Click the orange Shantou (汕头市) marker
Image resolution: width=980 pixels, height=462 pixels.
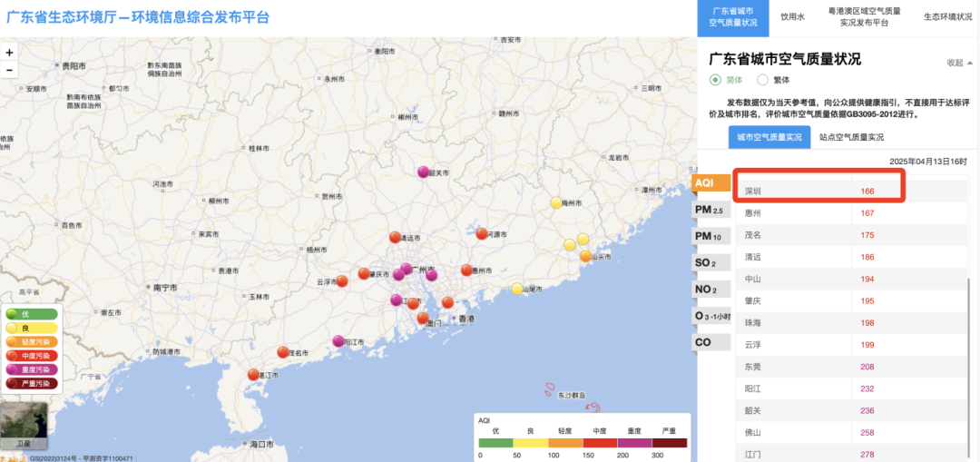[x=585, y=256]
